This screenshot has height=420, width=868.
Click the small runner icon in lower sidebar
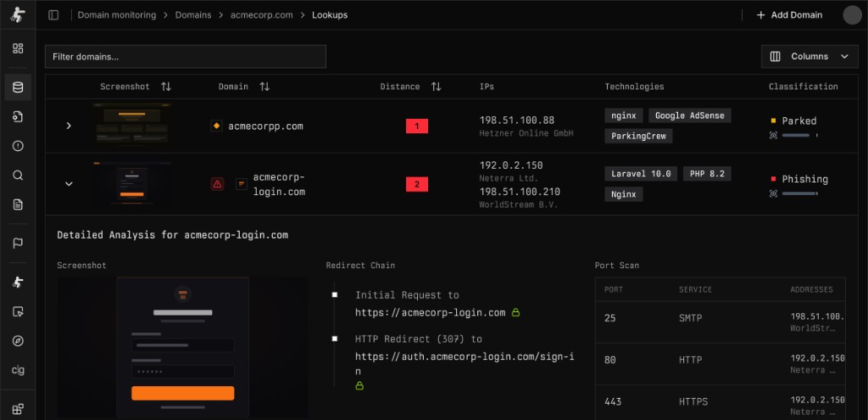(18, 282)
